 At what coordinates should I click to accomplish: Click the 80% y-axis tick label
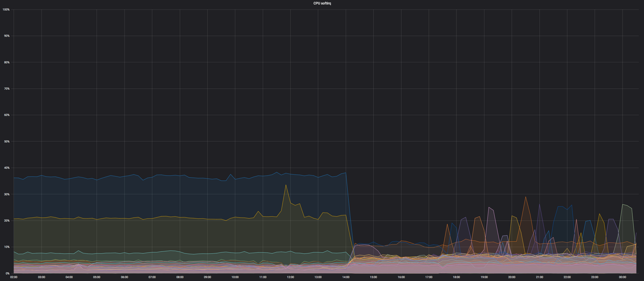coord(7,62)
